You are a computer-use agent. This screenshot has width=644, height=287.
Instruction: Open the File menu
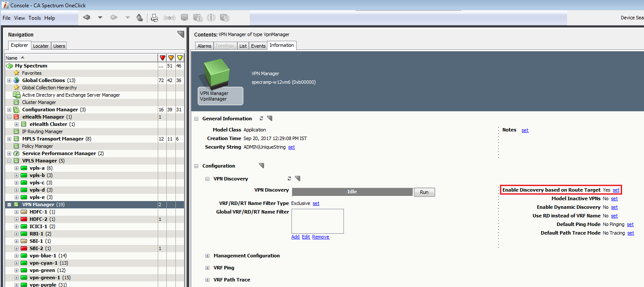point(6,18)
